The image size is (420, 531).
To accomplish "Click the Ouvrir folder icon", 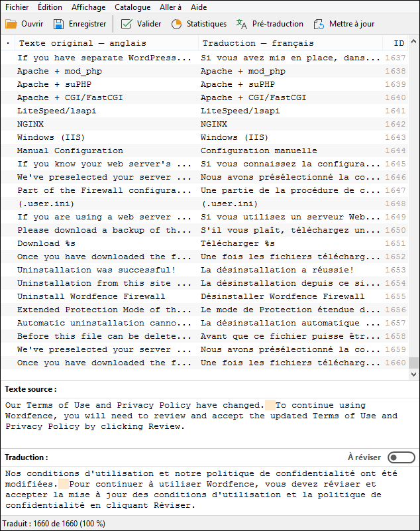I will coord(11,24).
